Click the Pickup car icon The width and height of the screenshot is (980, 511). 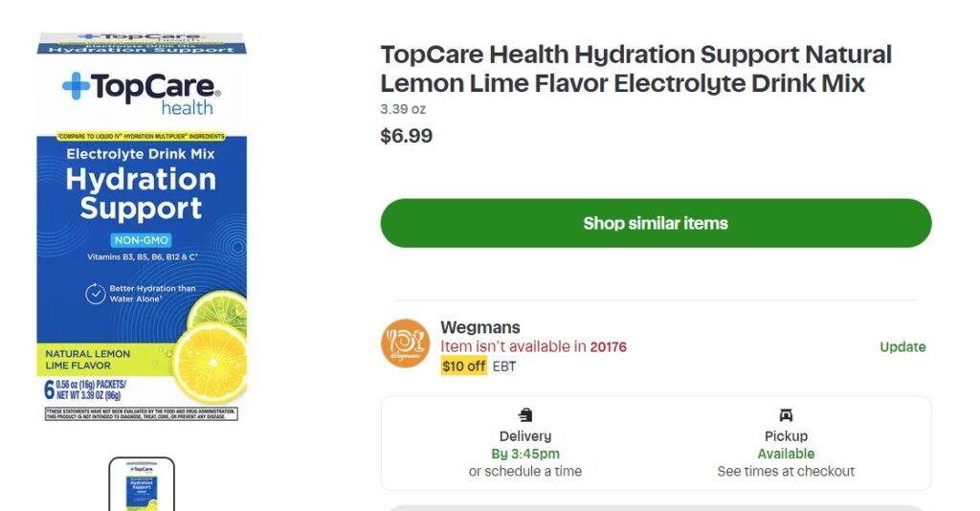(786, 415)
